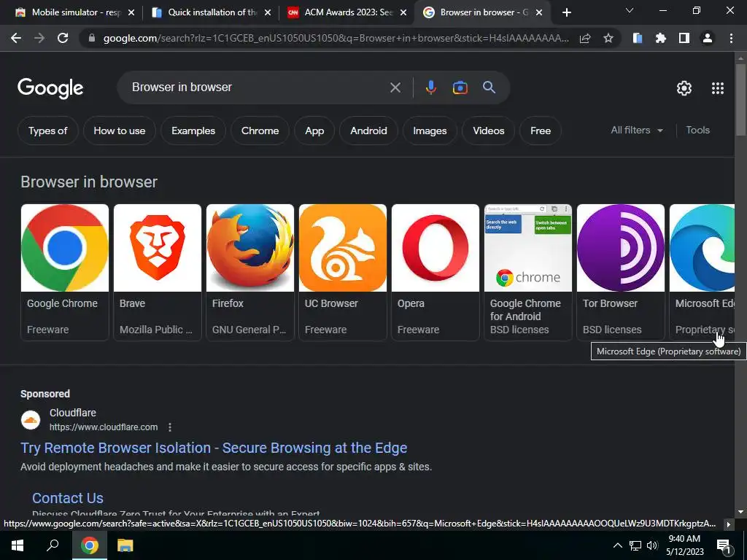Share this page via address bar icon

pos(585,38)
